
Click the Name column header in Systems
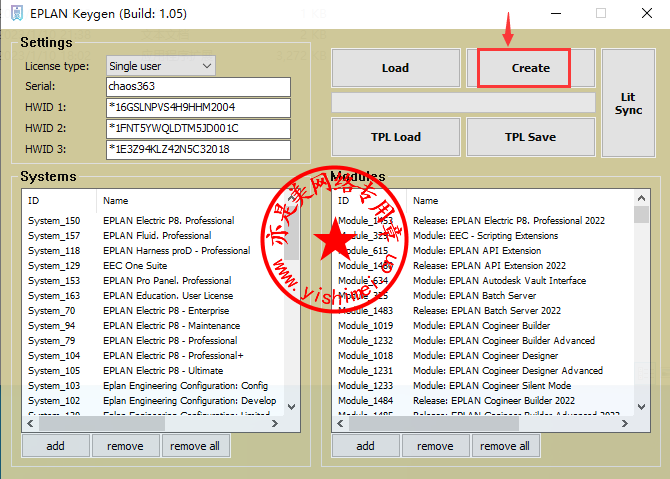coord(190,200)
